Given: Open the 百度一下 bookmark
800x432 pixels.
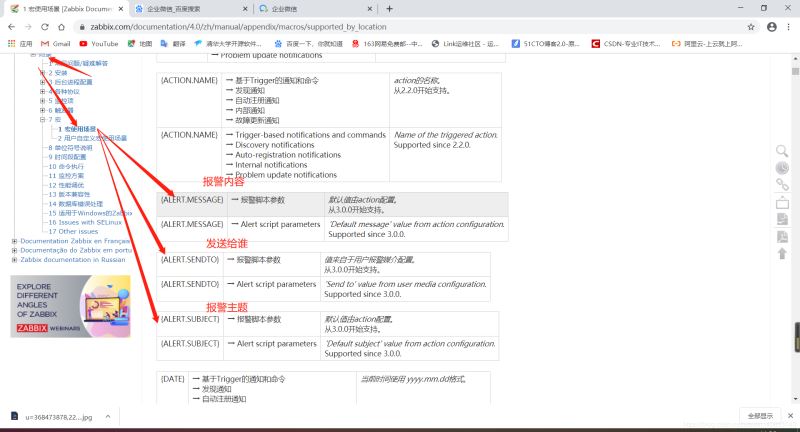Looking at the screenshot, I should point(308,44).
